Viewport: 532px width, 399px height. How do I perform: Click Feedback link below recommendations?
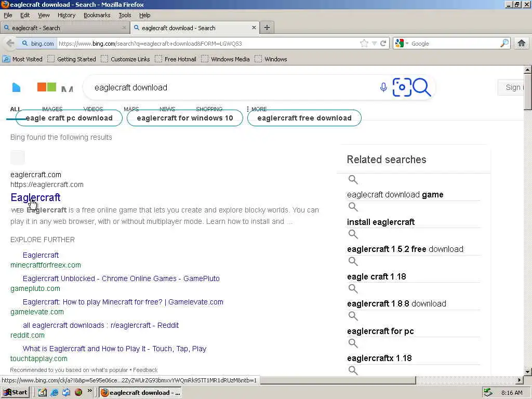(145, 370)
